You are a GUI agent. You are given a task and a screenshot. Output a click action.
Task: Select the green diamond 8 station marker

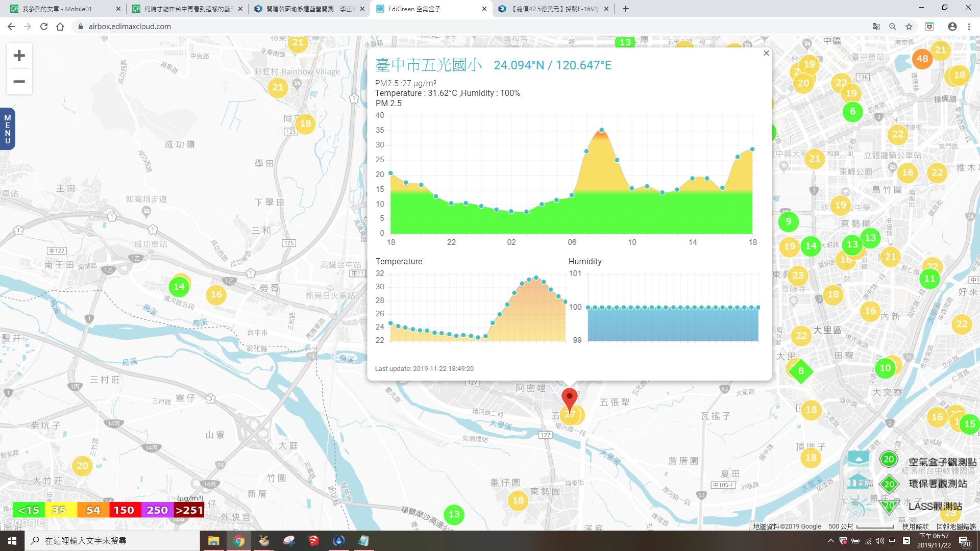[x=801, y=371]
